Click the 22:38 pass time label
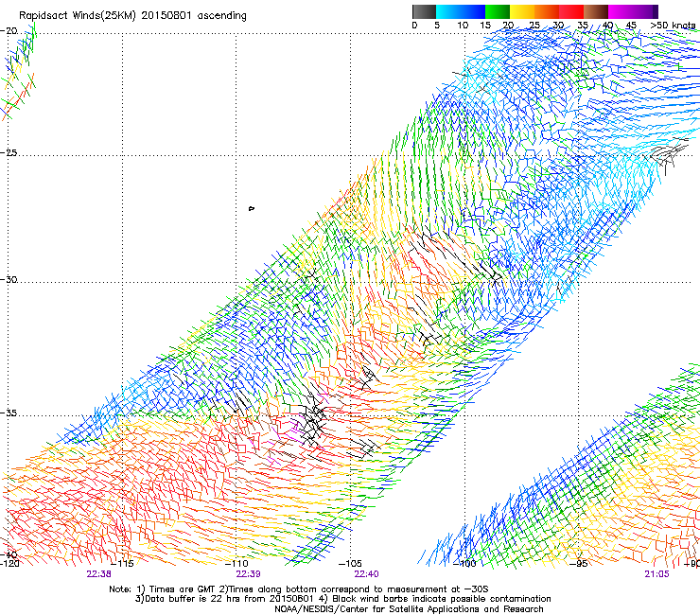 [x=98, y=574]
